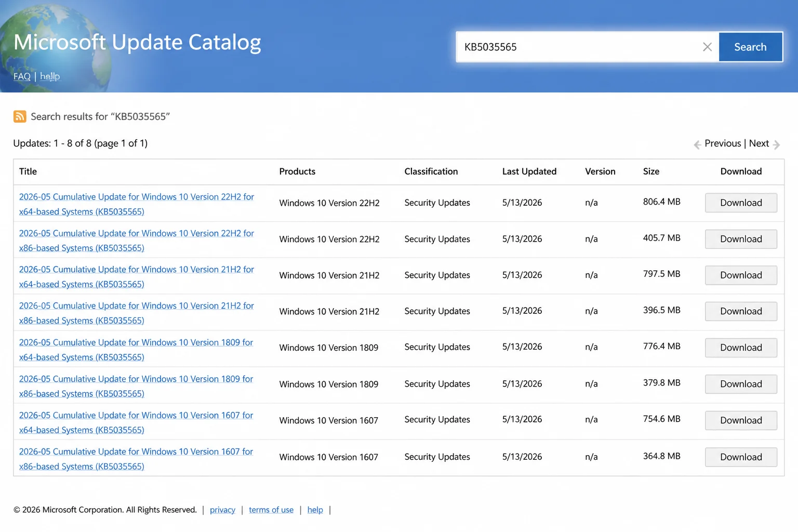The image size is (798, 532).
Task: Select the "Windows 10 Version 22H2" product cell in the x64 row
Action: click(x=329, y=203)
